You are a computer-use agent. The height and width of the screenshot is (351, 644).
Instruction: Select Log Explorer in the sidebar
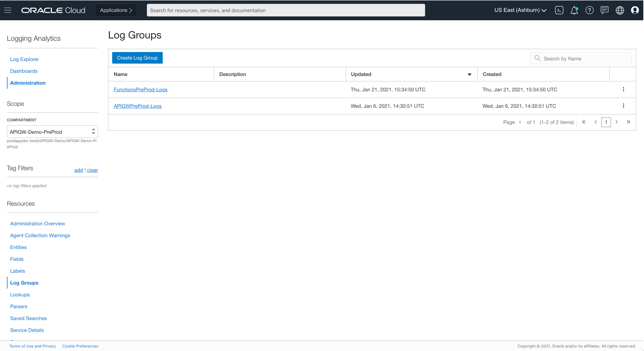click(x=24, y=59)
